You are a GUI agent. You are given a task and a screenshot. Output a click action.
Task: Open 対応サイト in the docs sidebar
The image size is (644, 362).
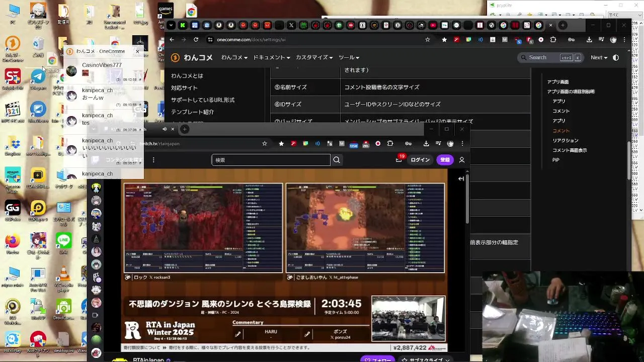click(184, 88)
